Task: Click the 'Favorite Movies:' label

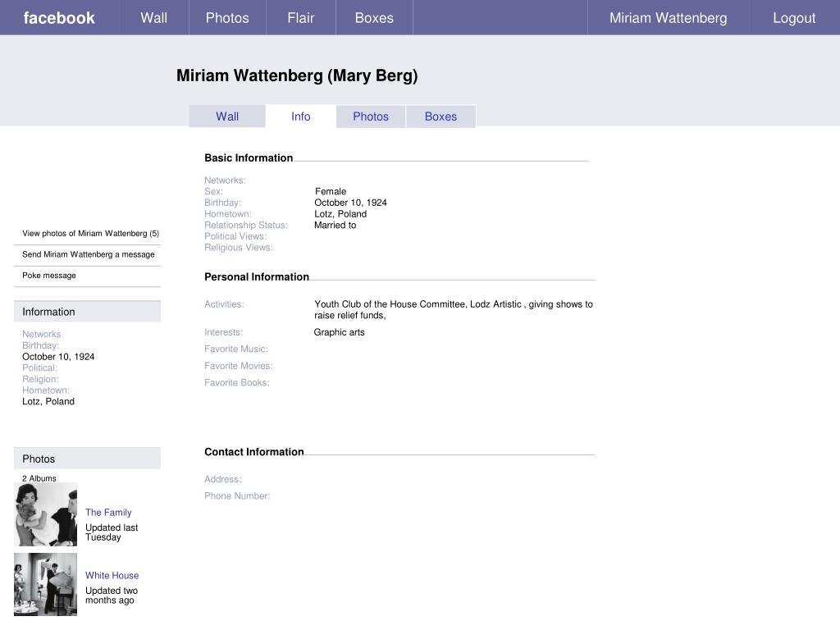Action: [x=239, y=366]
